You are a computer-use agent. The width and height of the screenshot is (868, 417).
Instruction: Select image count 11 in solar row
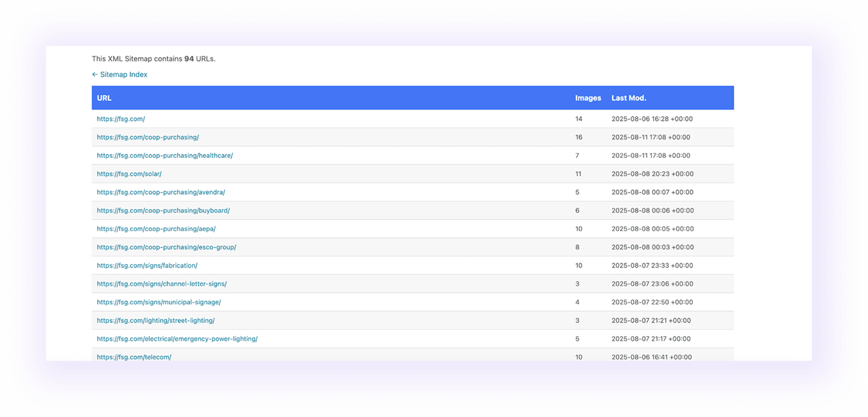(578, 174)
